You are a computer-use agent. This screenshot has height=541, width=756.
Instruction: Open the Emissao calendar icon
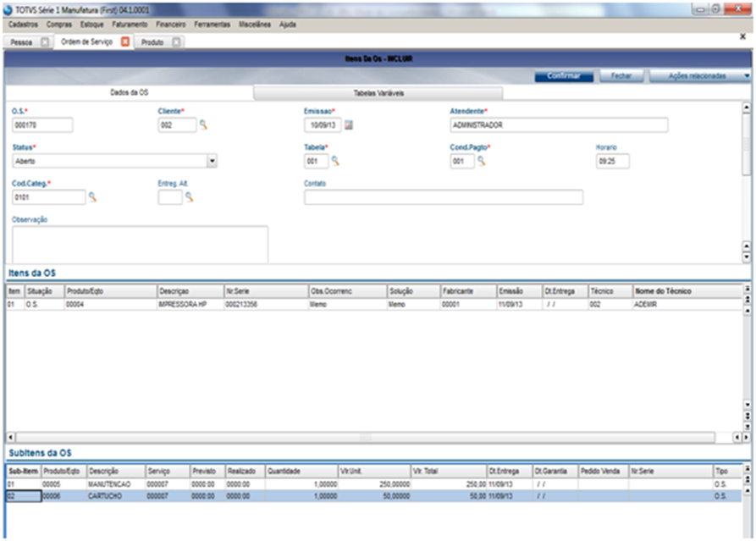pos(349,125)
